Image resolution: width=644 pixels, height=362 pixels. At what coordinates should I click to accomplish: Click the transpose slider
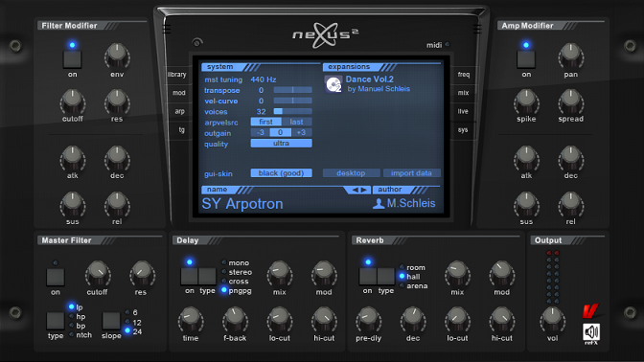(x=293, y=90)
